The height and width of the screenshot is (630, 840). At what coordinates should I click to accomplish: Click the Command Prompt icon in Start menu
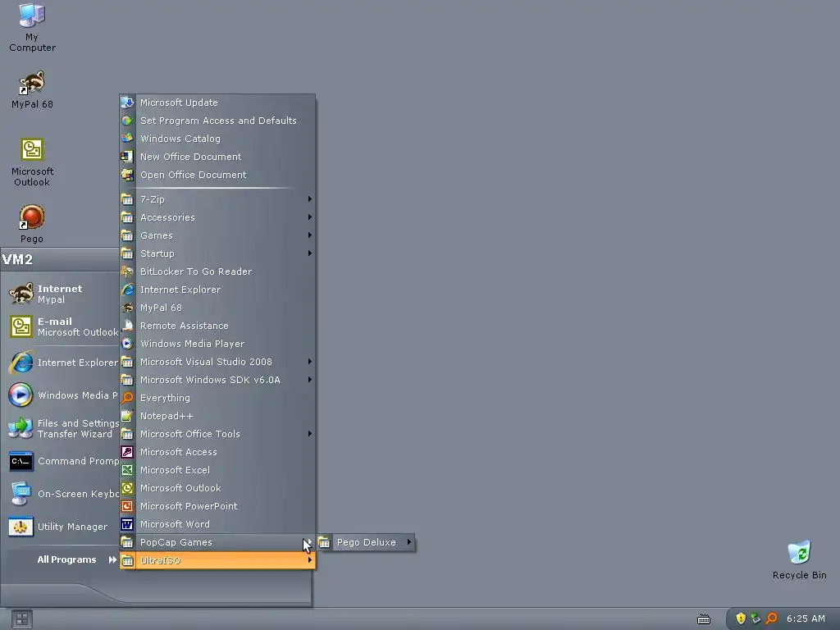coord(21,461)
